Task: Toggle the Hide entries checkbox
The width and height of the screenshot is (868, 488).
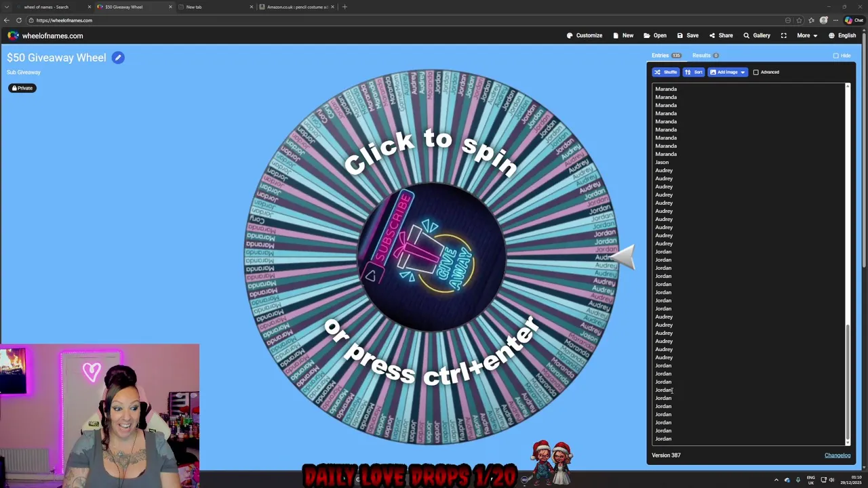Action: [x=835, y=56]
